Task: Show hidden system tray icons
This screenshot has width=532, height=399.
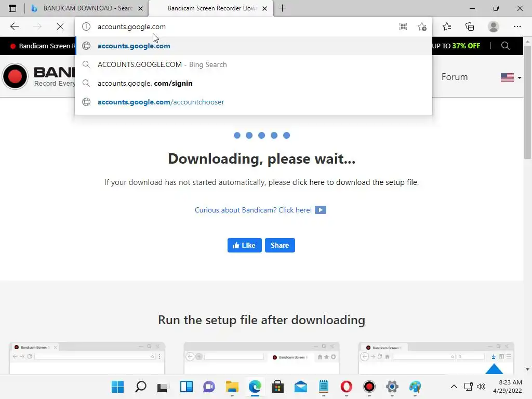Action: pyautogui.click(x=454, y=387)
